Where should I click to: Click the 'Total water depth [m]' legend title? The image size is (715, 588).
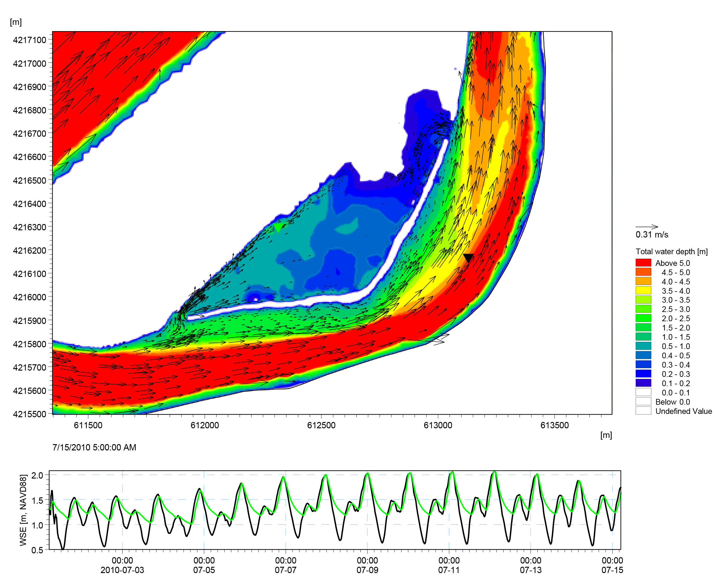(x=671, y=252)
